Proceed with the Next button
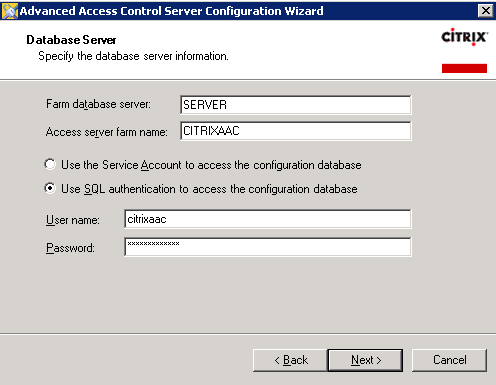 [x=365, y=360]
